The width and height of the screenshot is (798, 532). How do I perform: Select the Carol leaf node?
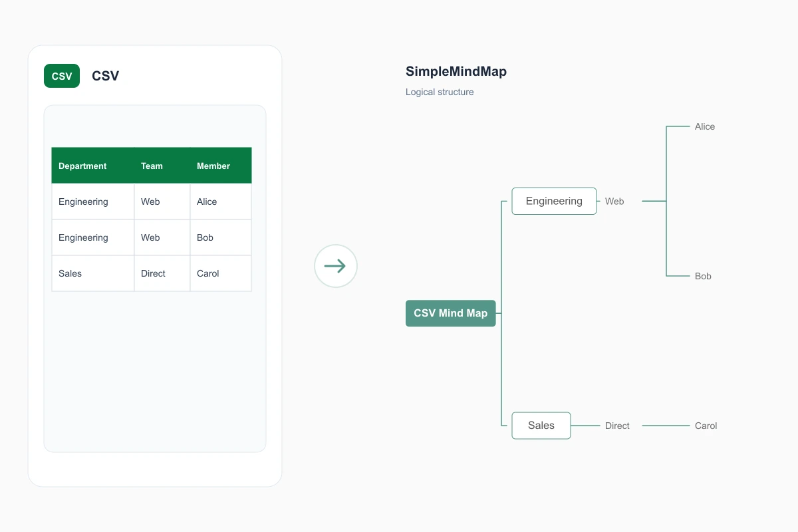pyautogui.click(x=706, y=426)
